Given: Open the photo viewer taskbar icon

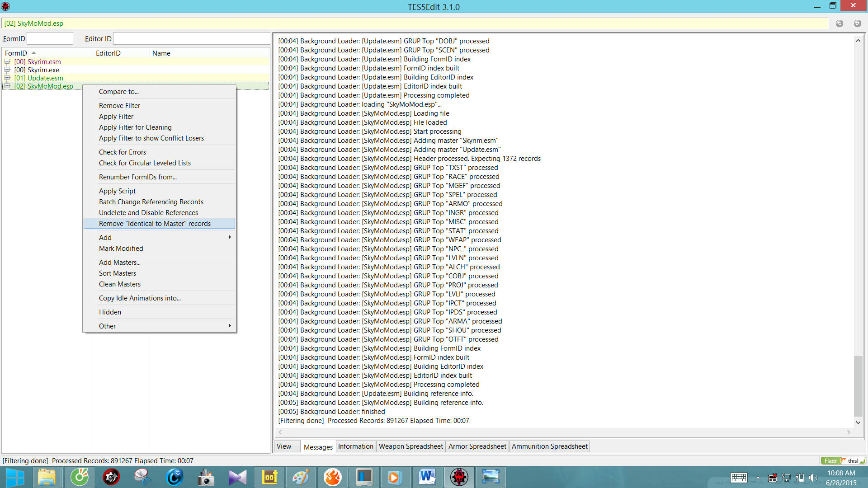Looking at the screenshot, I should (x=491, y=477).
